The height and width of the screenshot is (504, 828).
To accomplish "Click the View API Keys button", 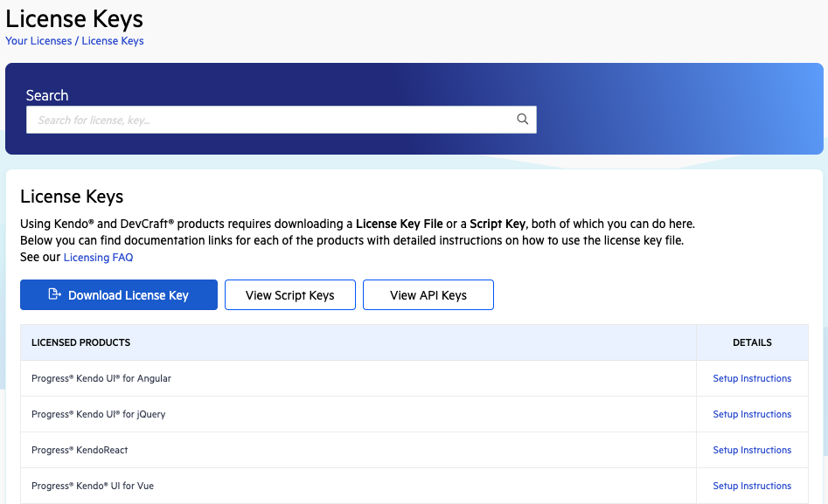I will 428,294.
